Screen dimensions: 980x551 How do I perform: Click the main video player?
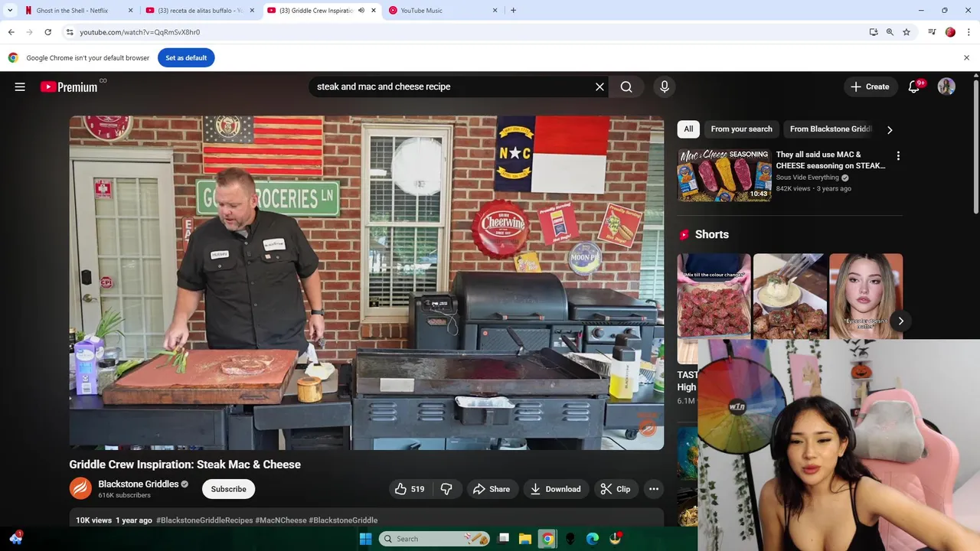367,282
